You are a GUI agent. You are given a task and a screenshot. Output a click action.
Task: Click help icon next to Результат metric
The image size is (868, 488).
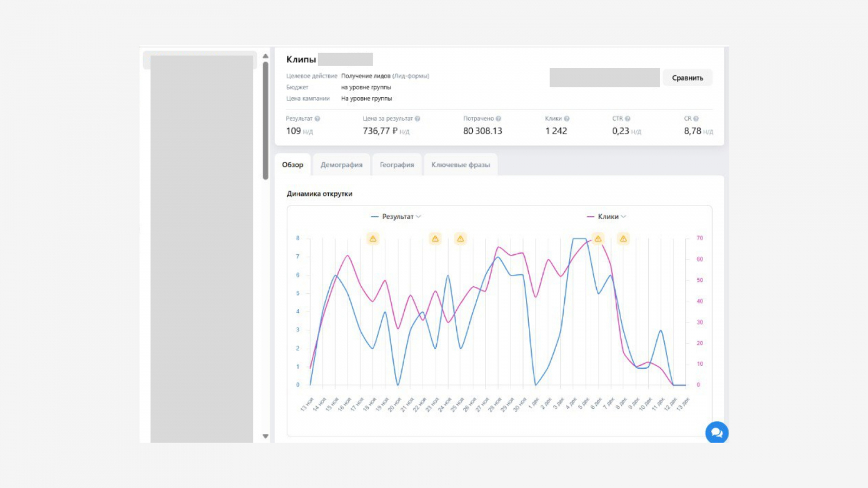317,119
